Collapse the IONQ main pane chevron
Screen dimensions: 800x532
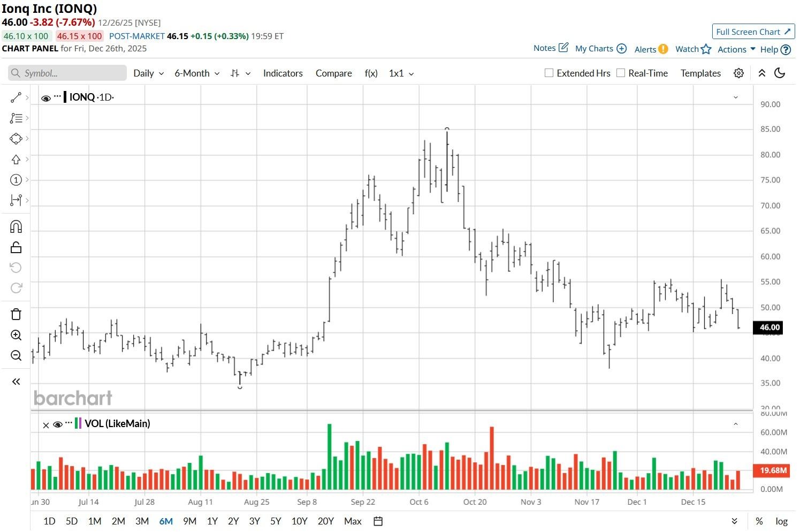(x=736, y=97)
